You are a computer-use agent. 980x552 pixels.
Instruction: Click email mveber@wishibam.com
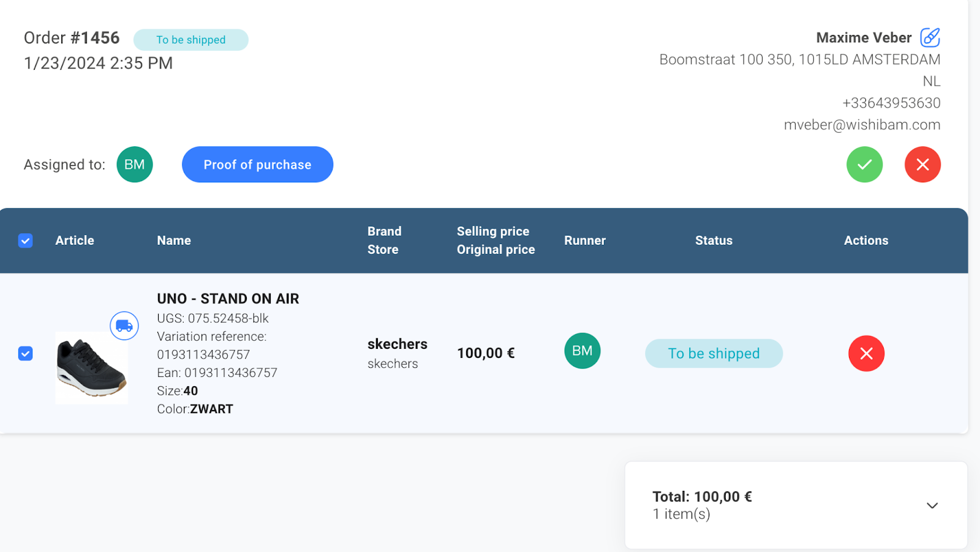[862, 125]
